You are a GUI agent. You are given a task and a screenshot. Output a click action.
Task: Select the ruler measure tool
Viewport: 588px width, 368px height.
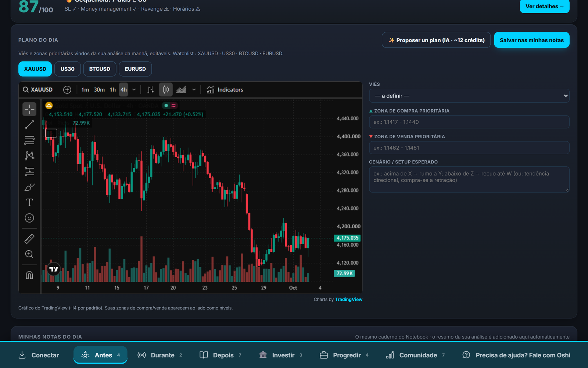coord(29,238)
